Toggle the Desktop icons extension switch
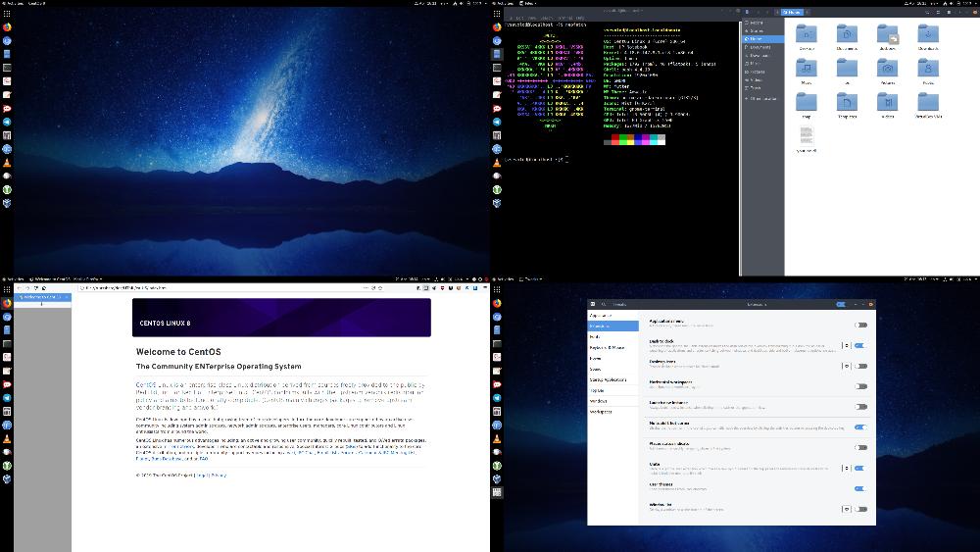 click(x=860, y=367)
